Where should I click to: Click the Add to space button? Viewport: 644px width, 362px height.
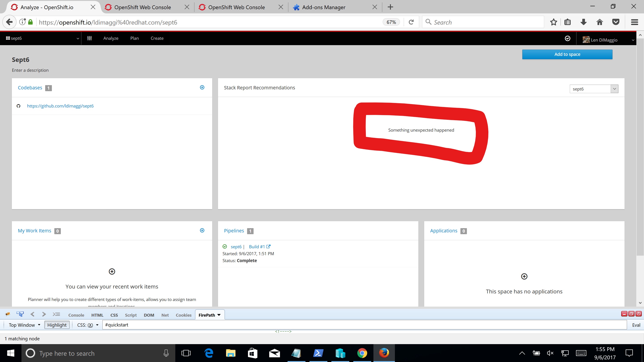pyautogui.click(x=567, y=54)
